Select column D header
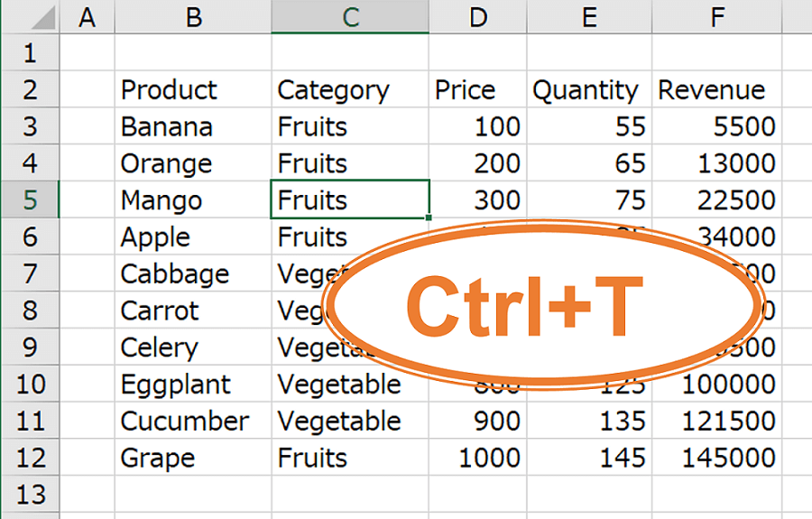Image resolution: width=812 pixels, height=519 pixels. (477, 17)
